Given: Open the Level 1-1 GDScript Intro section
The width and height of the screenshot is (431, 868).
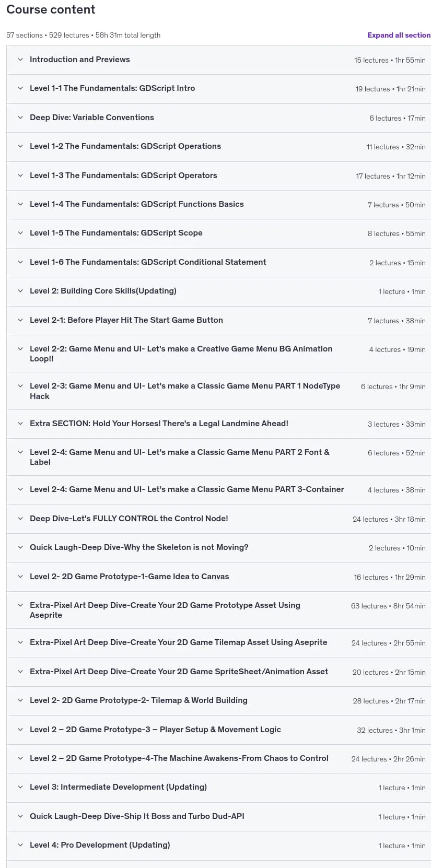Looking at the screenshot, I should (x=219, y=89).
